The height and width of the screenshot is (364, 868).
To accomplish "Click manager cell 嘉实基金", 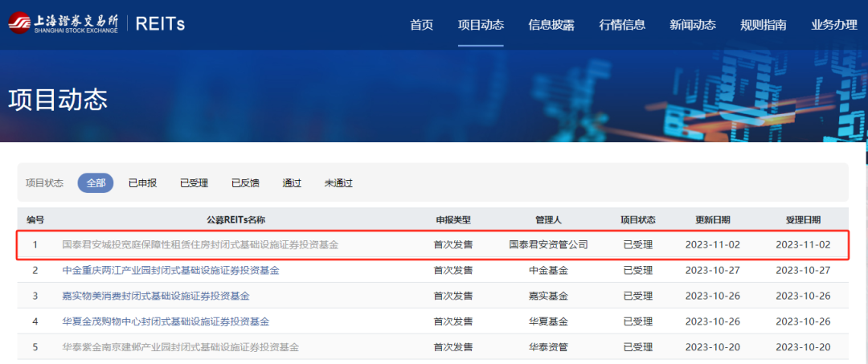I will pyautogui.click(x=549, y=296).
